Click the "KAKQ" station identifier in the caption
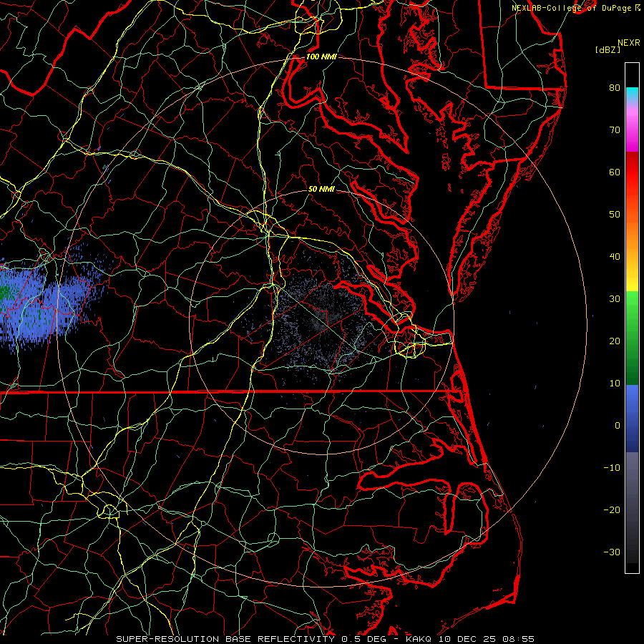644x644 pixels. click(x=419, y=639)
